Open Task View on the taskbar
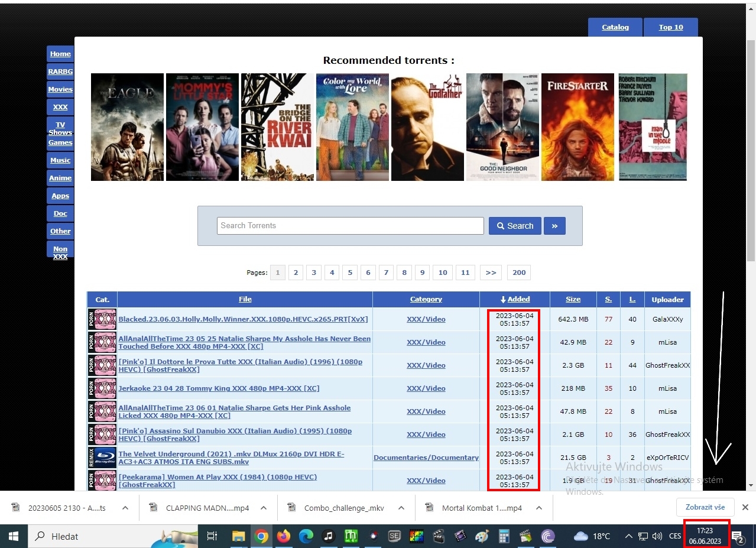 (212, 536)
